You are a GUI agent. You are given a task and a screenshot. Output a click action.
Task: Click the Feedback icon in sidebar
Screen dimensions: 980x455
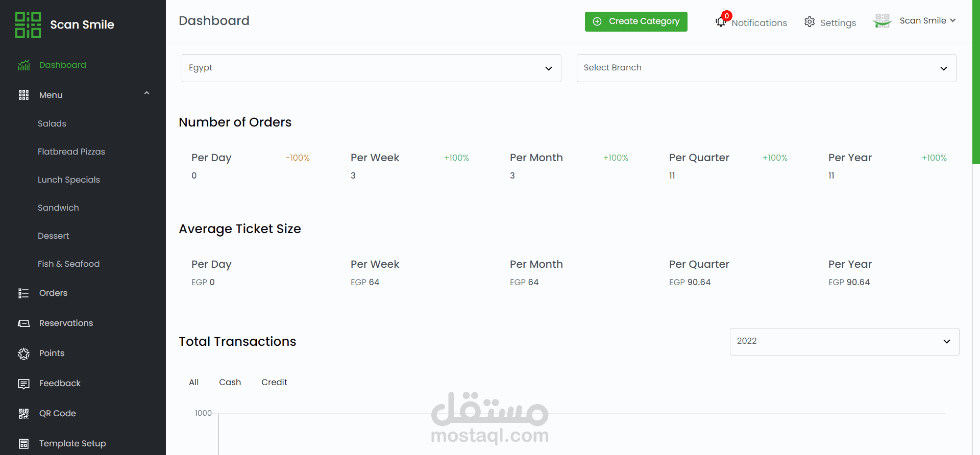[23, 384]
